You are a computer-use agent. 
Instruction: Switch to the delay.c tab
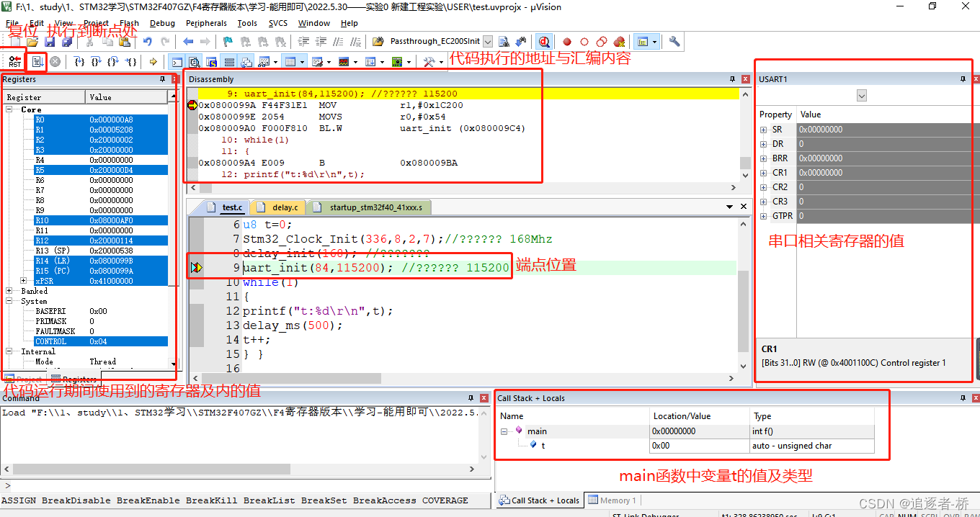[x=279, y=207]
